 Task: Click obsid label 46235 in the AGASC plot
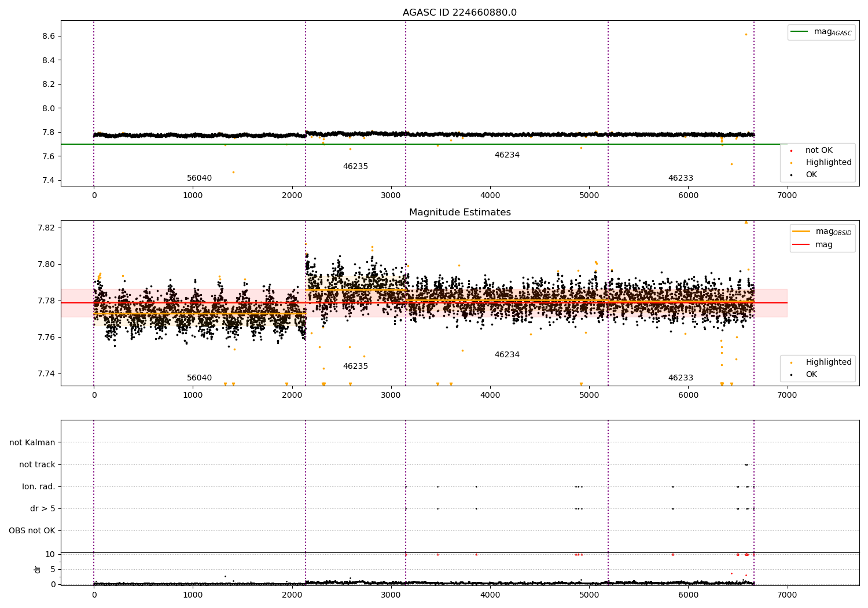[x=355, y=167]
